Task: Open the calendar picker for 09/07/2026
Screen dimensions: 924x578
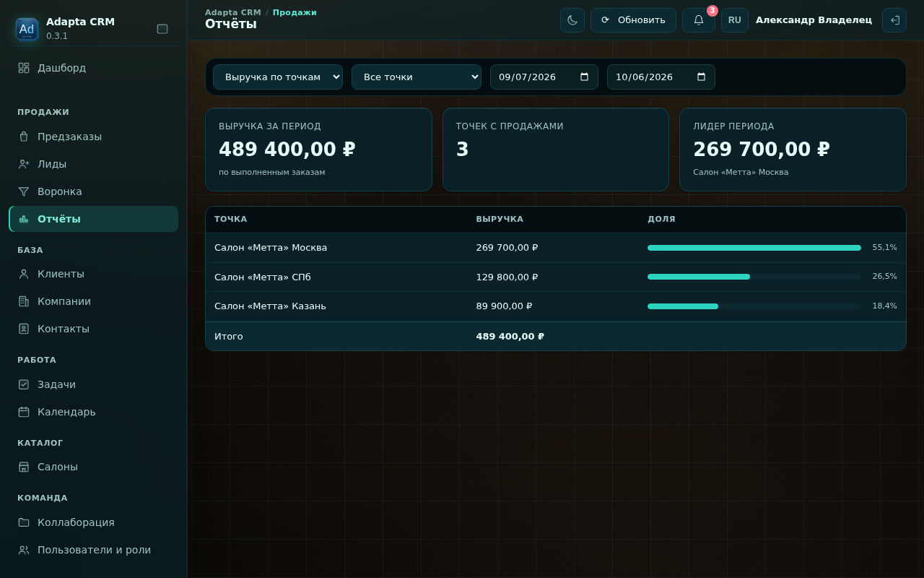Action: pyautogui.click(x=584, y=77)
